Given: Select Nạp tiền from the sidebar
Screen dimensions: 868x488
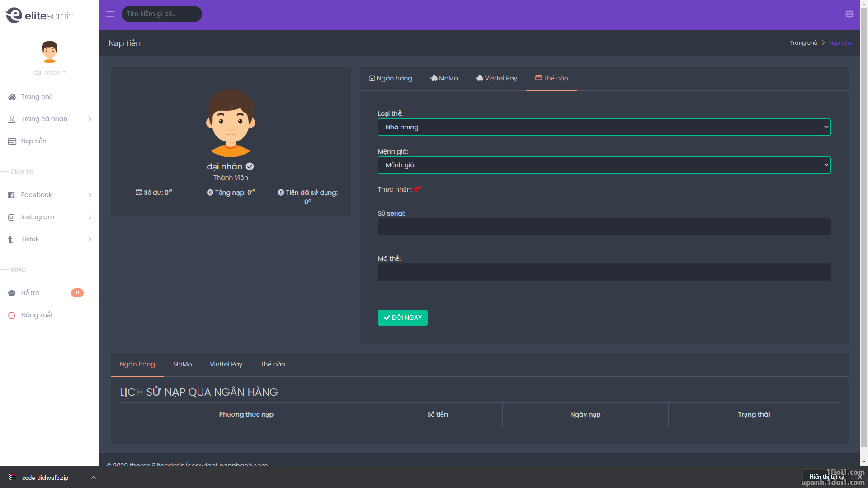Looking at the screenshot, I should click(33, 141).
